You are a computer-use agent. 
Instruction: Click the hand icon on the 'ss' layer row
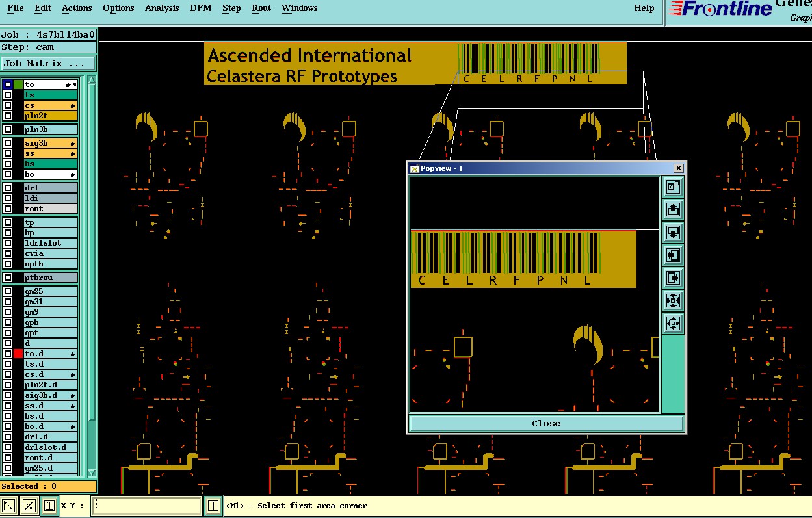tap(73, 153)
